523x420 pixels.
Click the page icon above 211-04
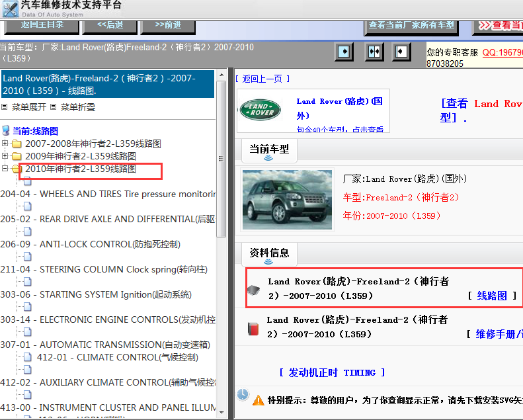coord(27,257)
